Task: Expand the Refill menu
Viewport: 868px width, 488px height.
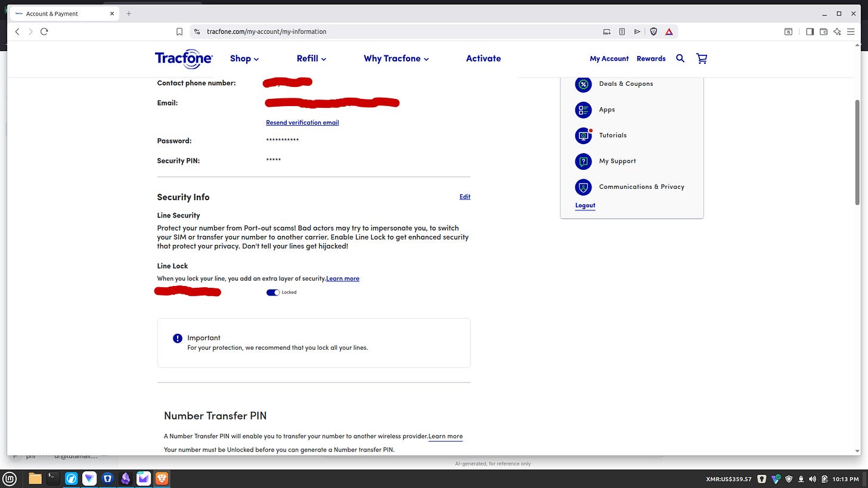Action: point(311,58)
